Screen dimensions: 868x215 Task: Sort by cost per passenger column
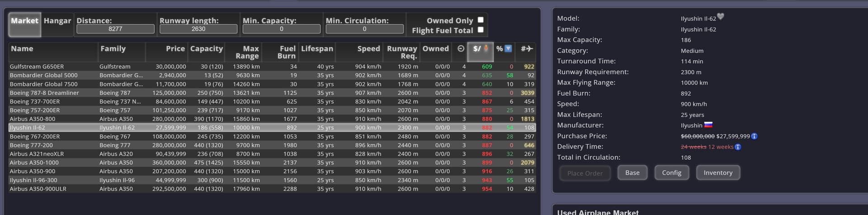click(480, 52)
